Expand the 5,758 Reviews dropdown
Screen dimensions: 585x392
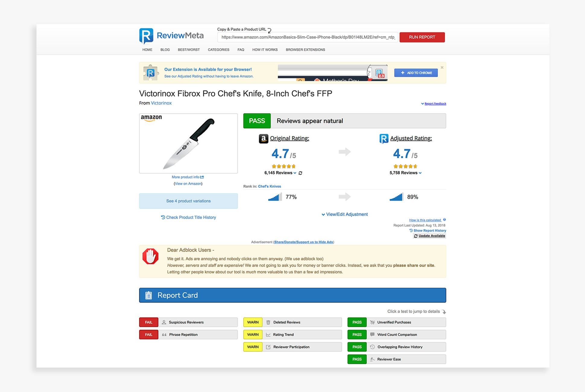pos(420,173)
